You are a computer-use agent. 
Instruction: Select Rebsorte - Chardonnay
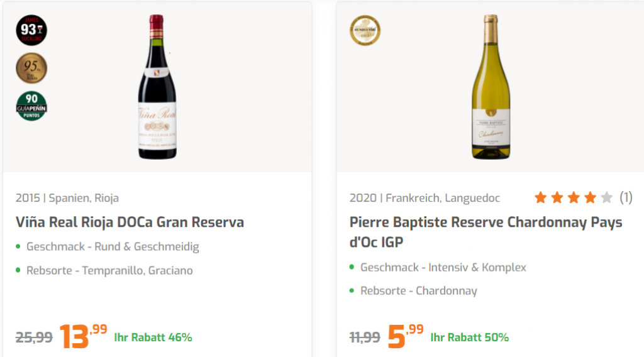418,291
